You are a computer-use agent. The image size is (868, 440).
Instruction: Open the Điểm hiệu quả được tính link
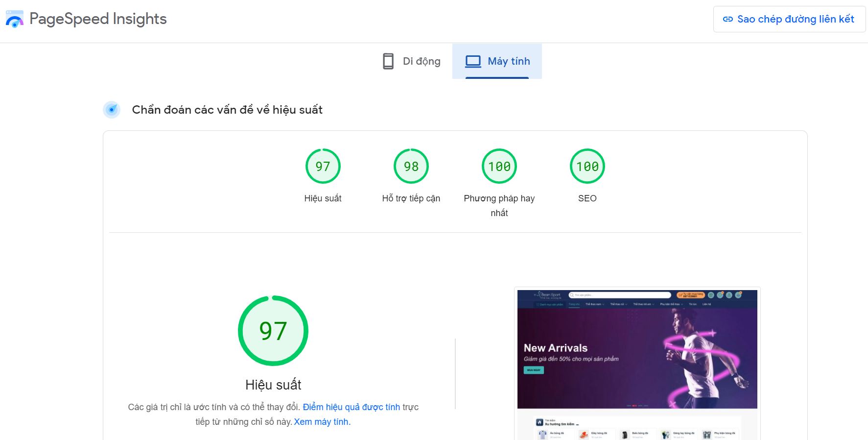click(x=351, y=407)
